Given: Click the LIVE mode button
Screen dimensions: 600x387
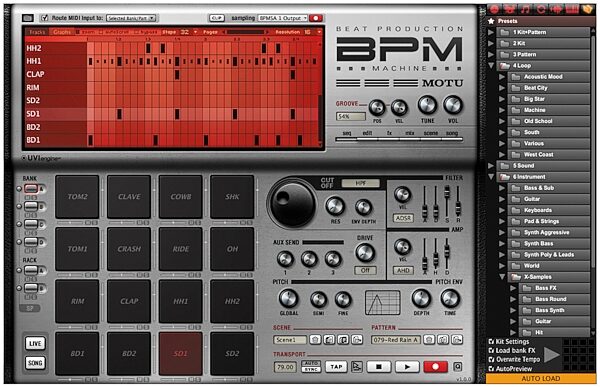Looking at the screenshot, I should coord(35,343).
